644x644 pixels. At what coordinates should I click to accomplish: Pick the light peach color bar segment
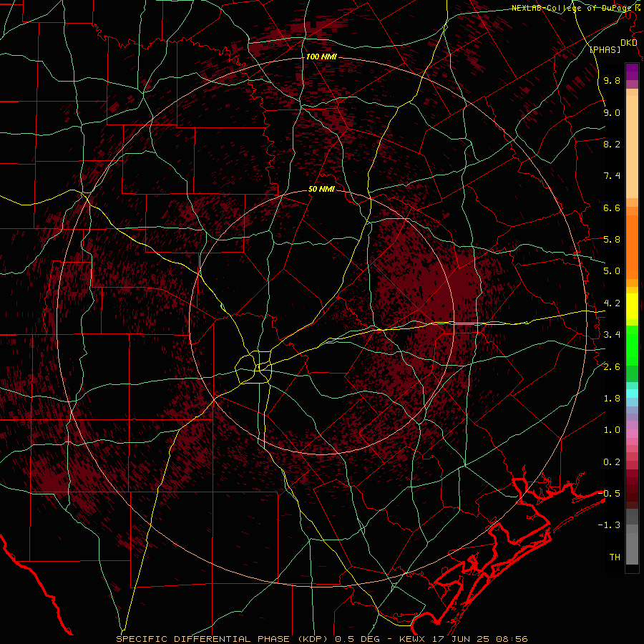(632, 147)
